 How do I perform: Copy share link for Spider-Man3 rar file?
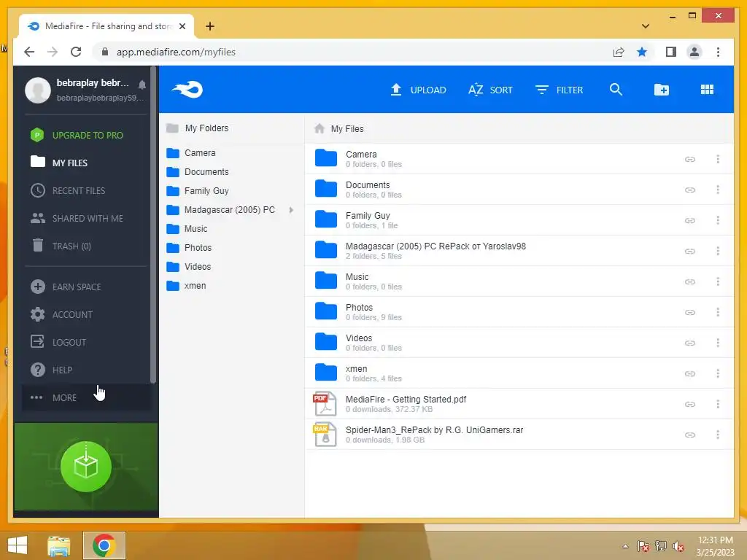pos(690,435)
